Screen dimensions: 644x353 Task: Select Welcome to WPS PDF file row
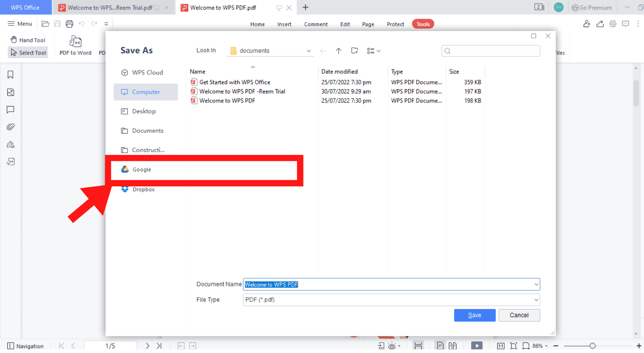[336, 101]
